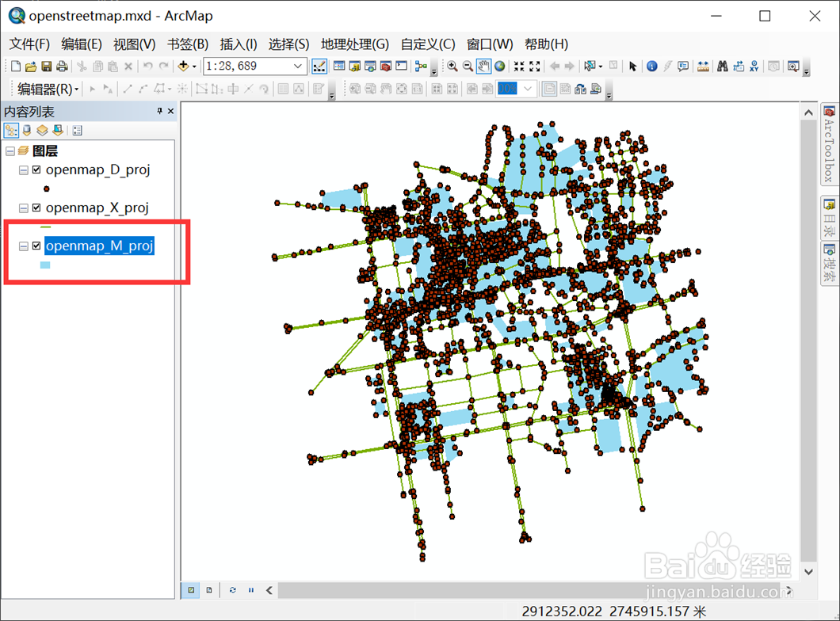Switch to Layout View button
Screen dimensions: 840x621
point(209,590)
